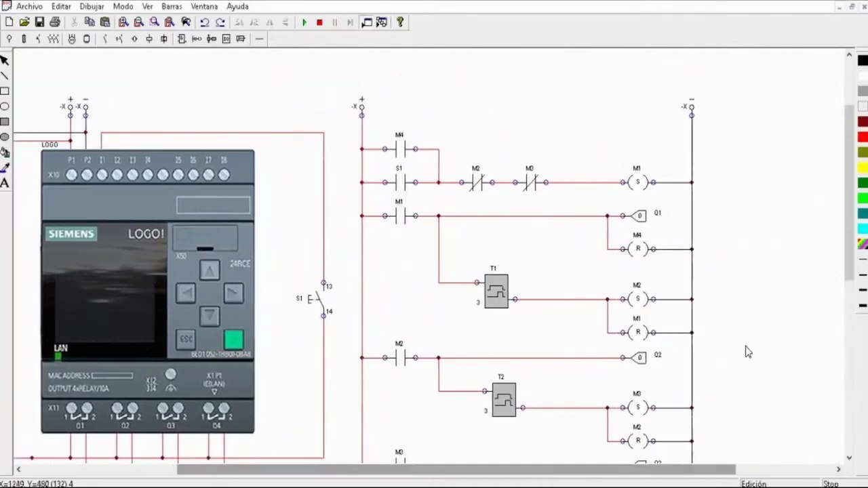Viewport: 868px width, 488px height.
Task: Click the Edición status bar indicator
Action: [x=753, y=484]
